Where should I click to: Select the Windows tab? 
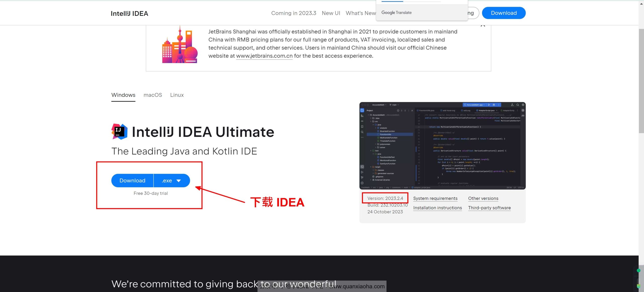[123, 95]
